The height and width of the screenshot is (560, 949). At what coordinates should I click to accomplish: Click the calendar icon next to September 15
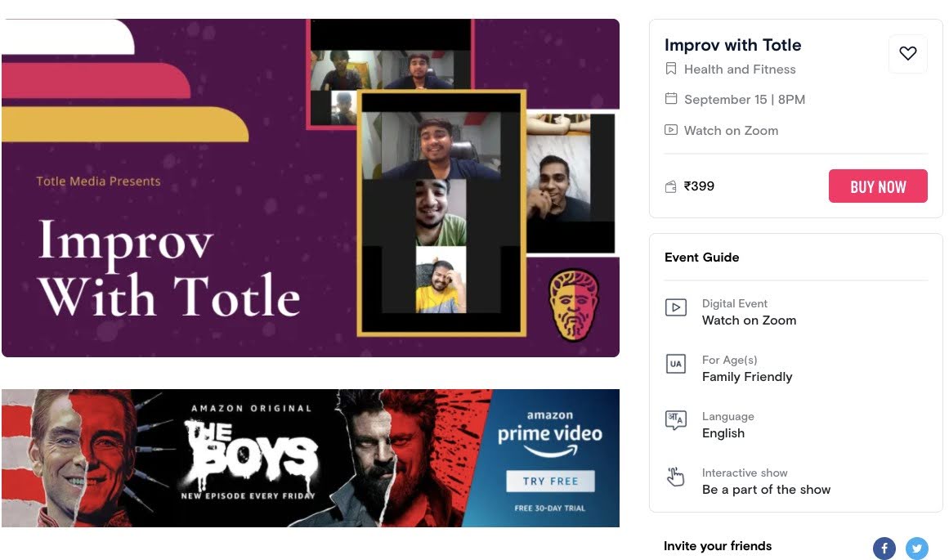click(670, 99)
